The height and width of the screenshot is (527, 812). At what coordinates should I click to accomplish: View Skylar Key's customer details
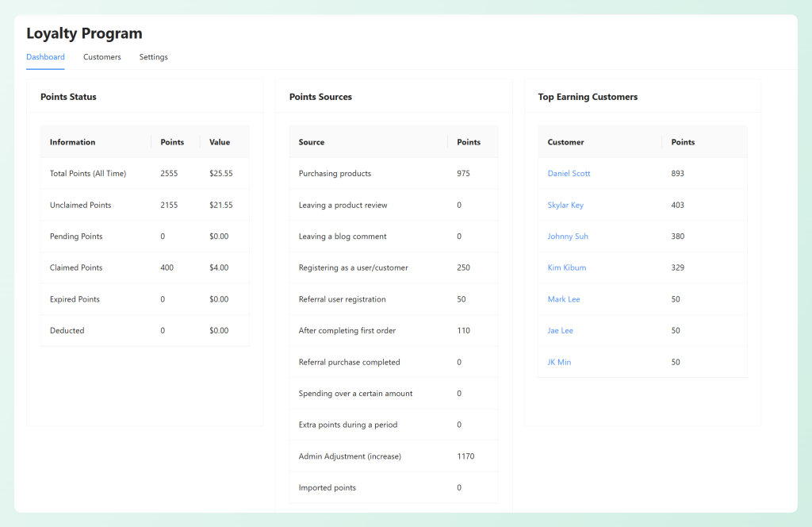pyautogui.click(x=565, y=205)
